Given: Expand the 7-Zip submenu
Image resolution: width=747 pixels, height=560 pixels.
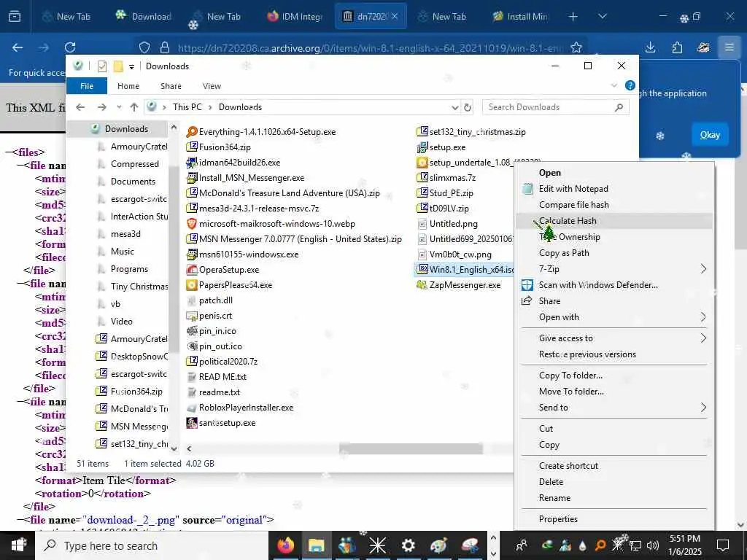Looking at the screenshot, I should [x=703, y=269].
